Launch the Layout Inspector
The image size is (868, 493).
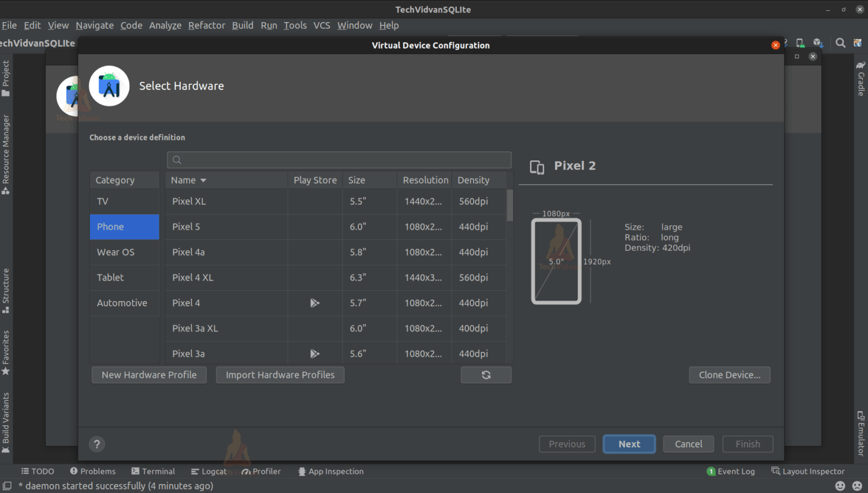808,471
